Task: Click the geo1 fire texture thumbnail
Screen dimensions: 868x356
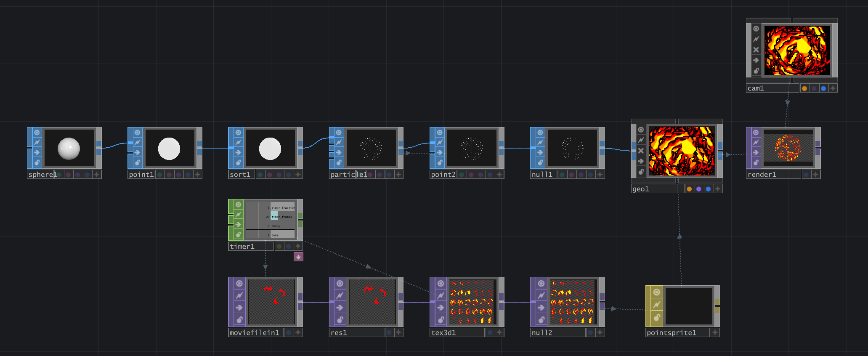Action: pyautogui.click(x=682, y=151)
